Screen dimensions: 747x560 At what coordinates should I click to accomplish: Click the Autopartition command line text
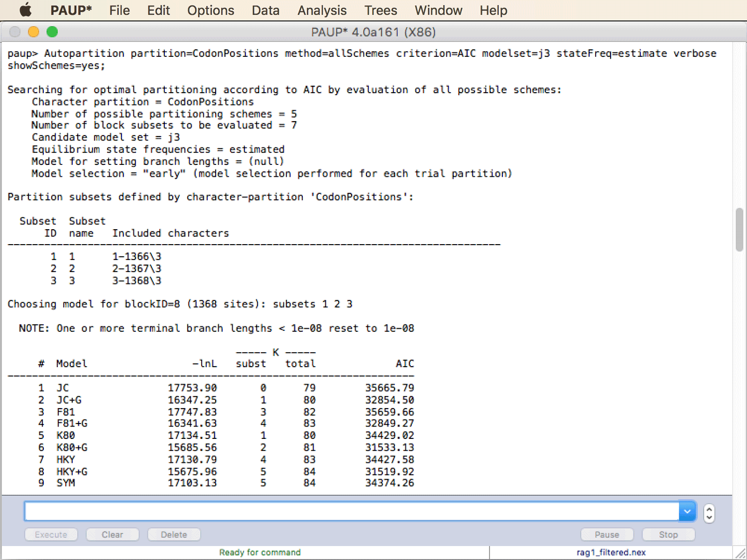pyautogui.click(x=362, y=59)
